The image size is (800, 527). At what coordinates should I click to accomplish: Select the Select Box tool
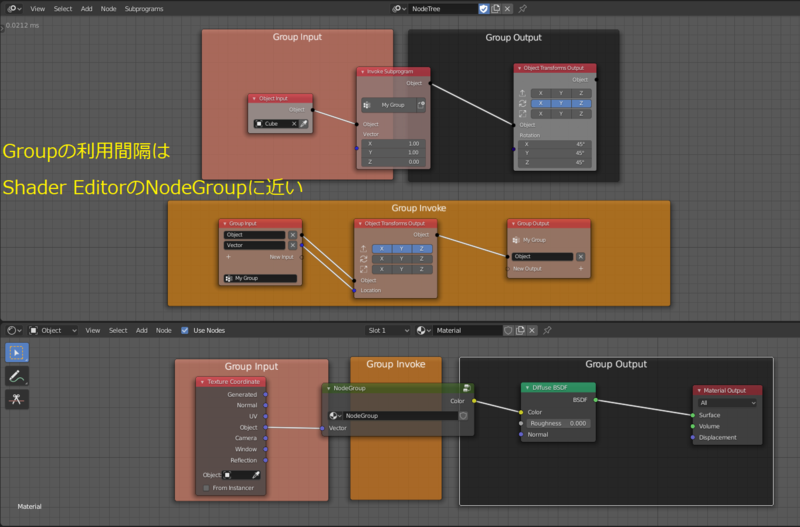pos(17,353)
